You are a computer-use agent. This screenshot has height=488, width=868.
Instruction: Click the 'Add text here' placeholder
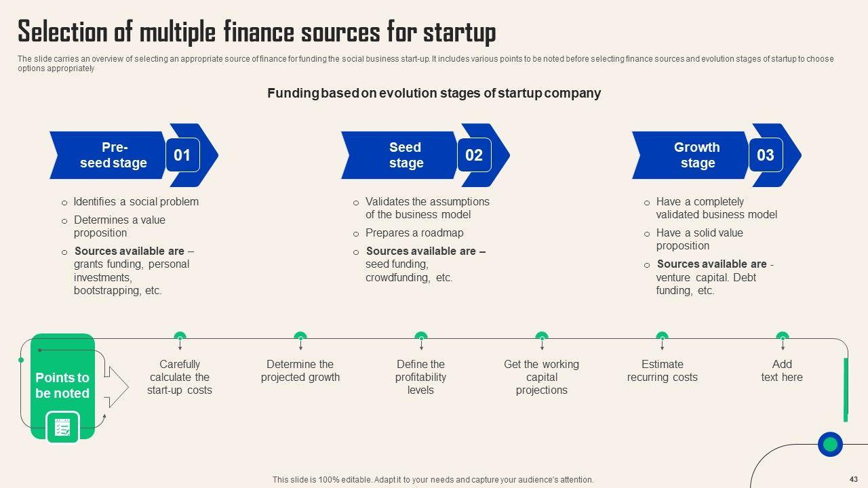tap(782, 371)
